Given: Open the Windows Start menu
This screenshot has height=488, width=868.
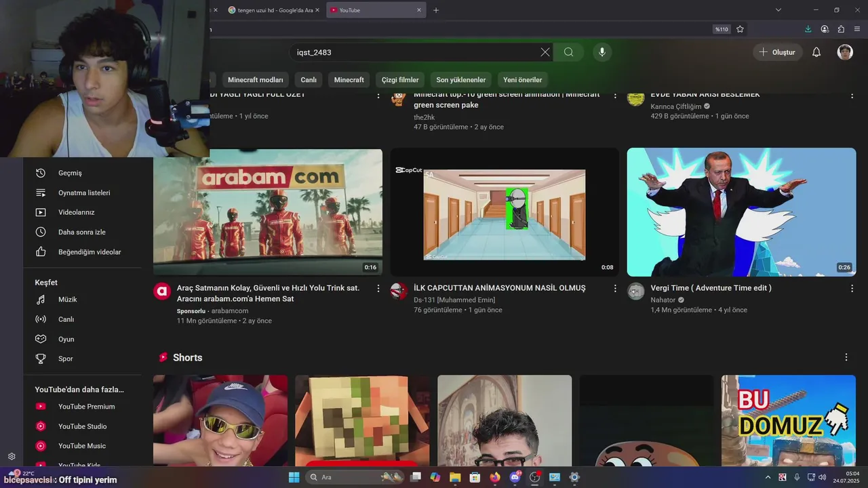Looking at the screenshot, I should pyautogui.click(x=294, y=477).
